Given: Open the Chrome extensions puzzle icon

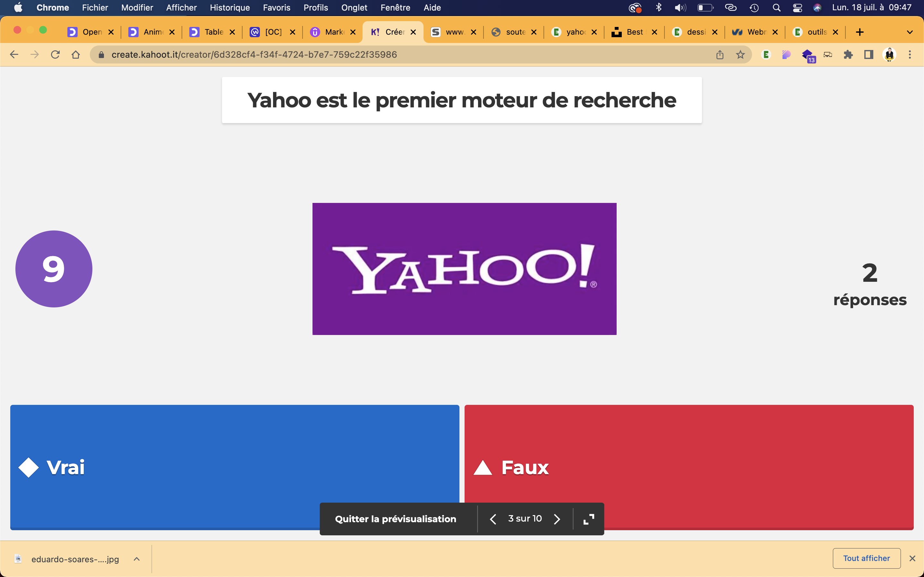Looking at the screenshot, I should (x=848, y=54).
